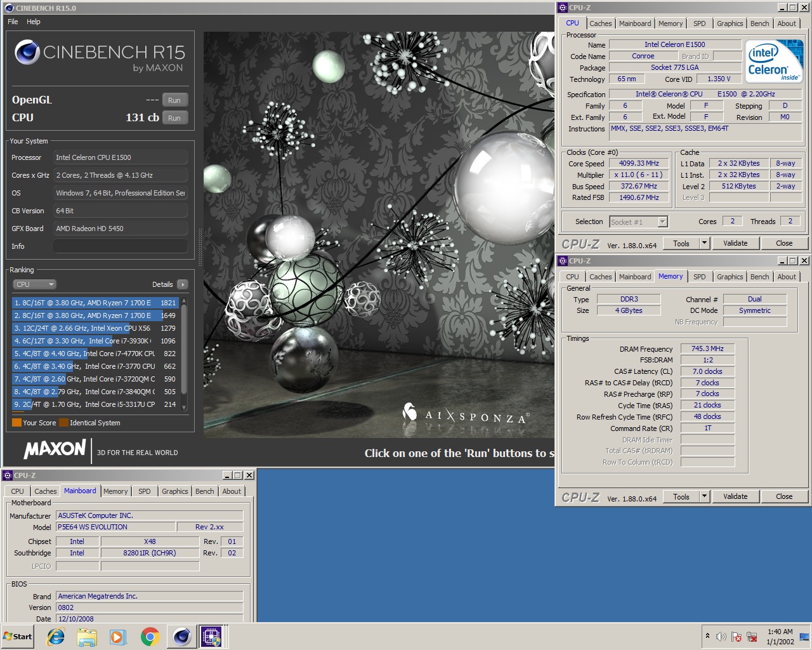Click the Mainboard CPU-Z window title icon

[x=8, y=475]
